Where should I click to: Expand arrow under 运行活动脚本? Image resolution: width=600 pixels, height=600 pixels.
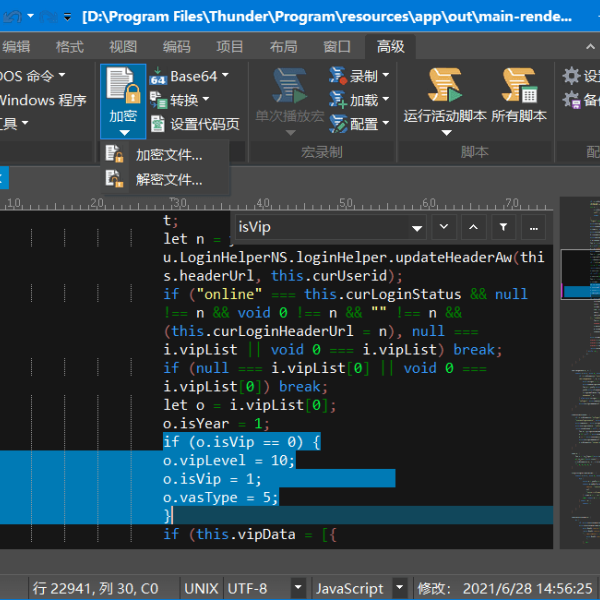447,133
